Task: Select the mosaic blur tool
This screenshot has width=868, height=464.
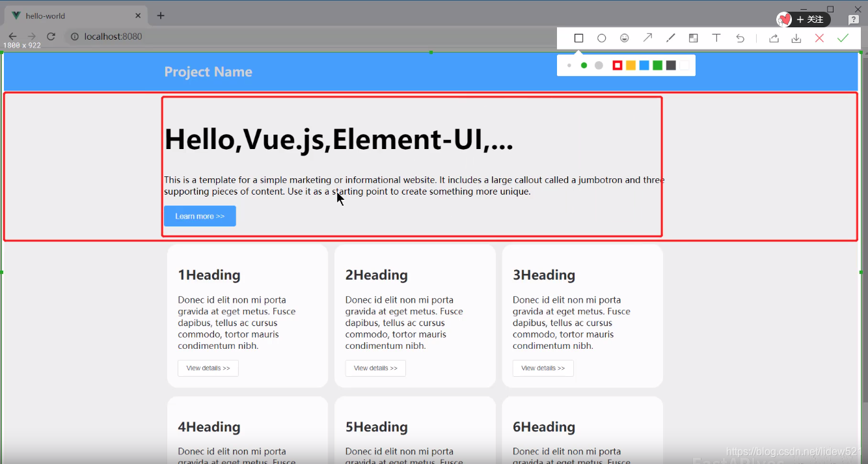Action: [x=694, y=38]
